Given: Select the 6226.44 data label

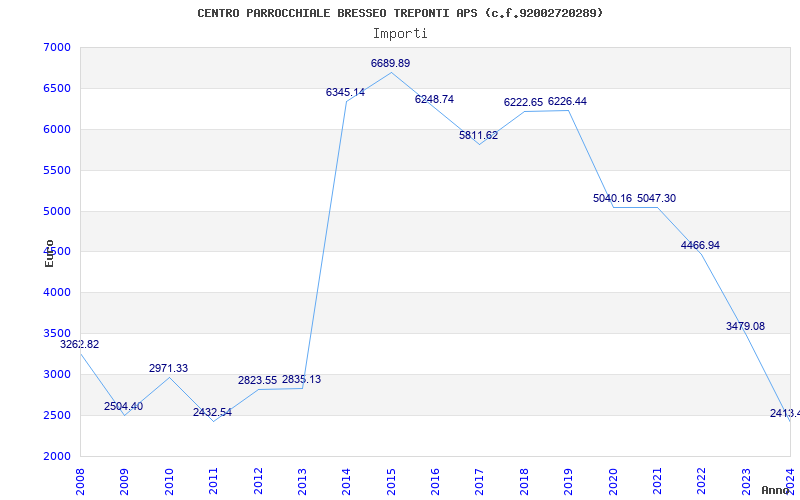Looking at the screenshot, I should pyautogui.click(x=567, y=102).
